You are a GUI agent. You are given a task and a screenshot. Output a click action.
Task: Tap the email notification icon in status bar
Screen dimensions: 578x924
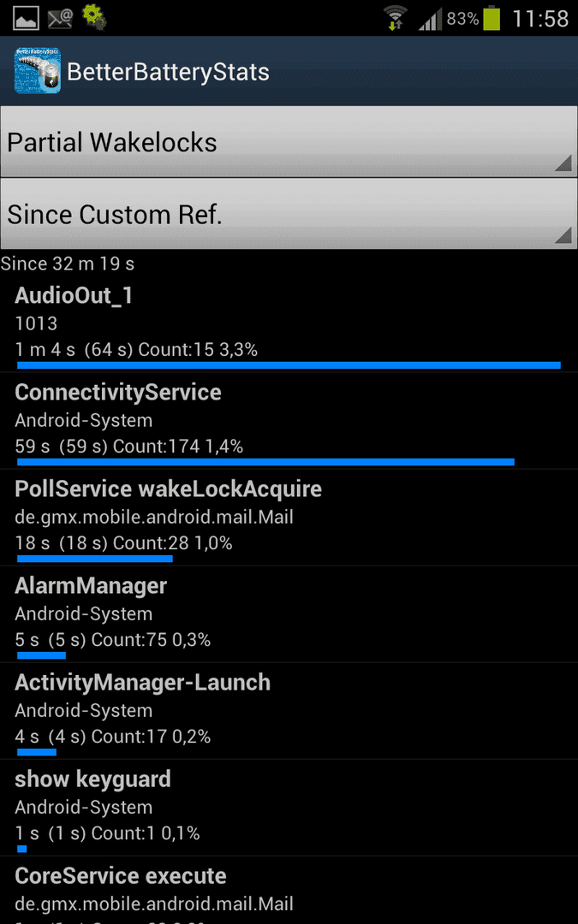(x=60, y=19)
